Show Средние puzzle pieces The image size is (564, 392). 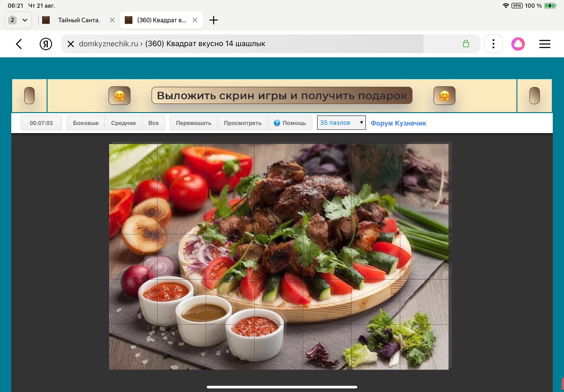point(123,123)
